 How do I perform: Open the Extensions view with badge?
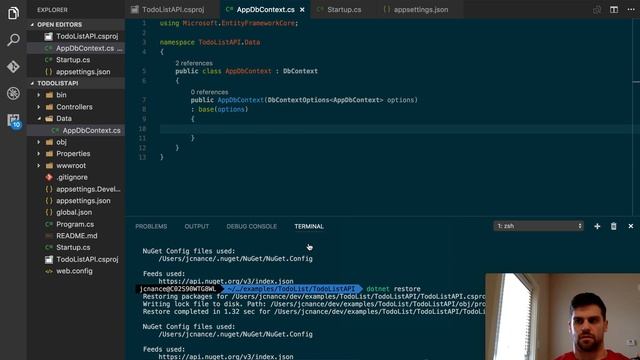coord(13,120)
